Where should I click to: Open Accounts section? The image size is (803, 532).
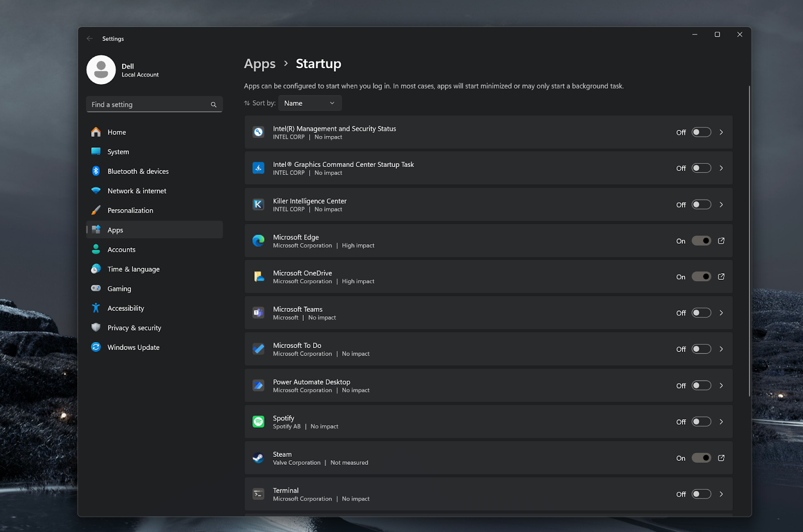pyautogui.click(x=154, y=250)
